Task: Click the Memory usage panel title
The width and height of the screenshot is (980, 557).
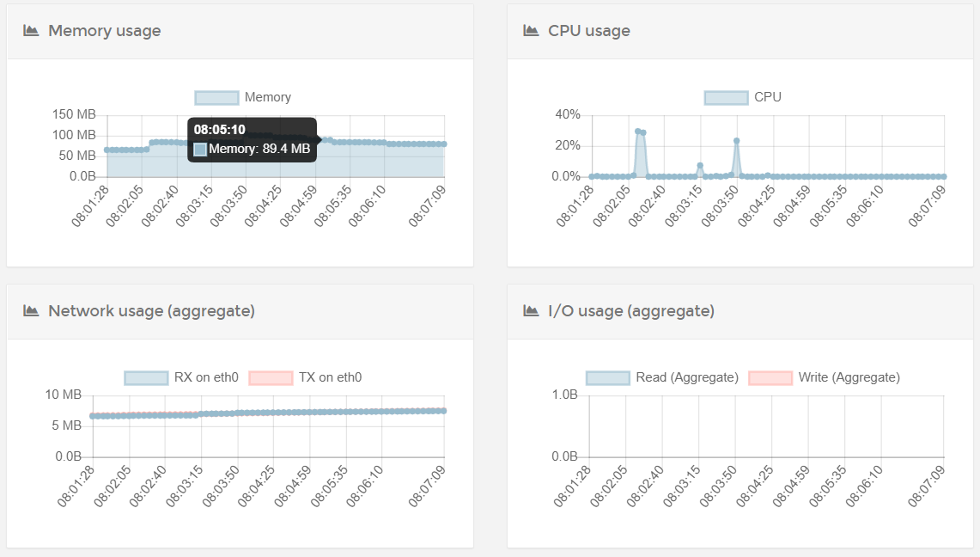Action: [105, 31]
